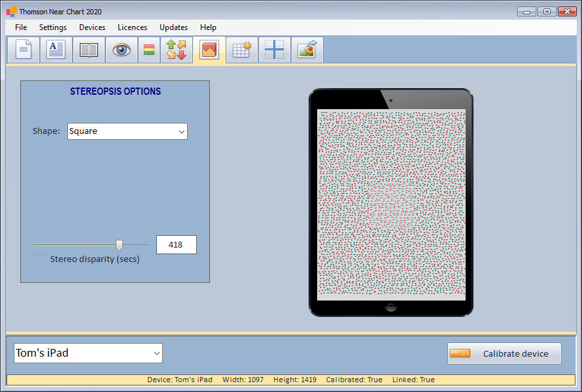Click the Stereo disparity slider handle
Image resolution: width=582 pixels, height=392 pixels.
point(119,245)
